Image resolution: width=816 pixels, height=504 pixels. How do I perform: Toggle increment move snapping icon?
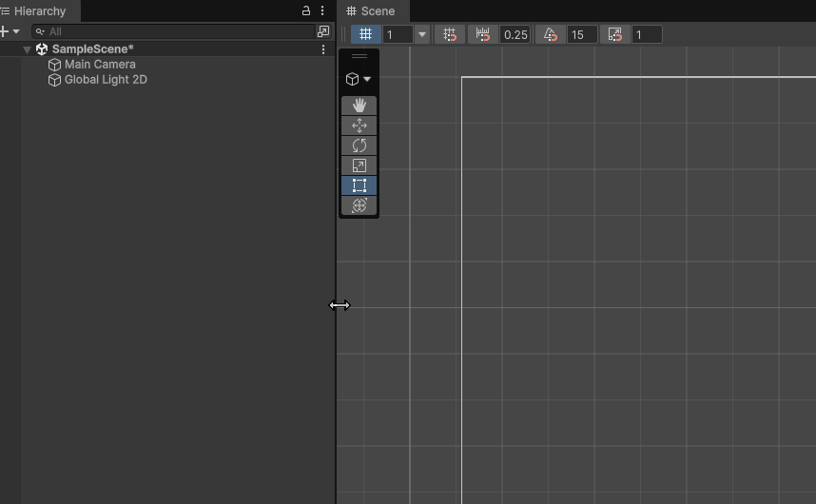(x=483, y=35)
